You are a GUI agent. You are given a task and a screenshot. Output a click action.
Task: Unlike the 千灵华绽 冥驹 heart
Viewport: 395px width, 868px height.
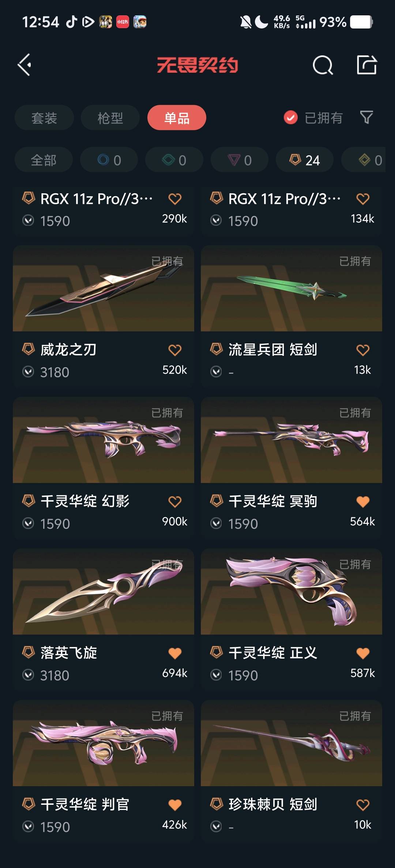tap(363, 502)
